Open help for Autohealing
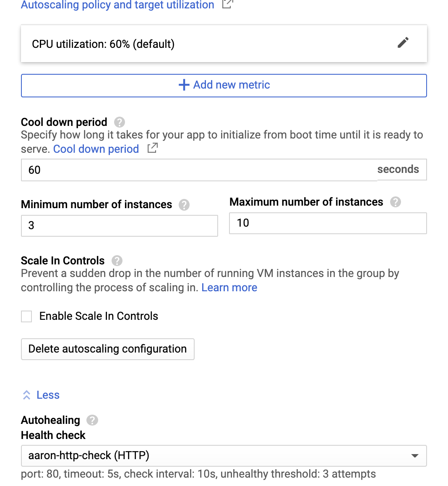This screenshot has height=486, width=448. click(x=92, y=420)
